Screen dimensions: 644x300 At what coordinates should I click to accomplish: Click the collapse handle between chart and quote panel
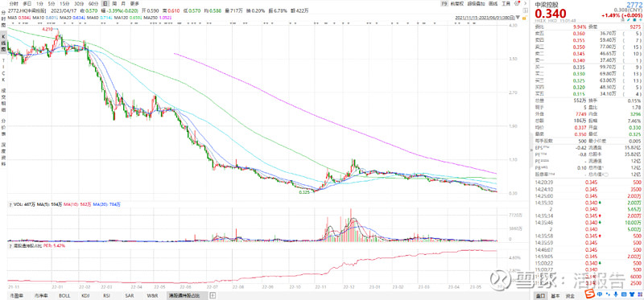tap(531, 150)
